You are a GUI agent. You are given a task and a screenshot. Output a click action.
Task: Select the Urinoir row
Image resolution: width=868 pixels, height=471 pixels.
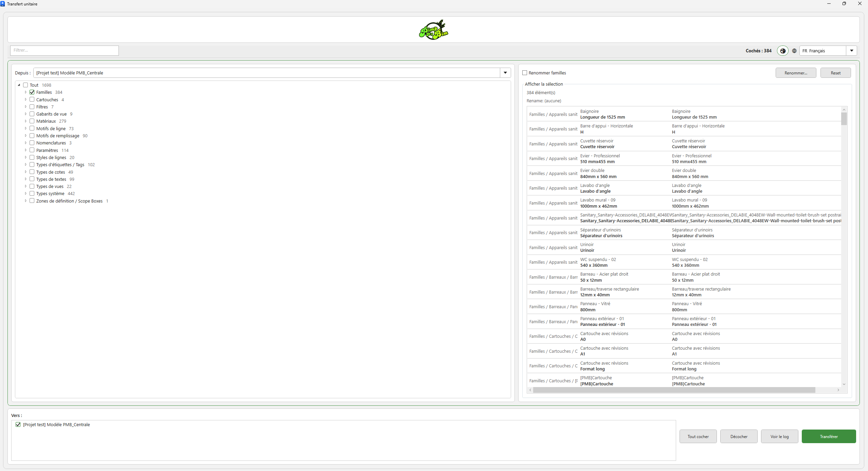click(x=684, y=247)
